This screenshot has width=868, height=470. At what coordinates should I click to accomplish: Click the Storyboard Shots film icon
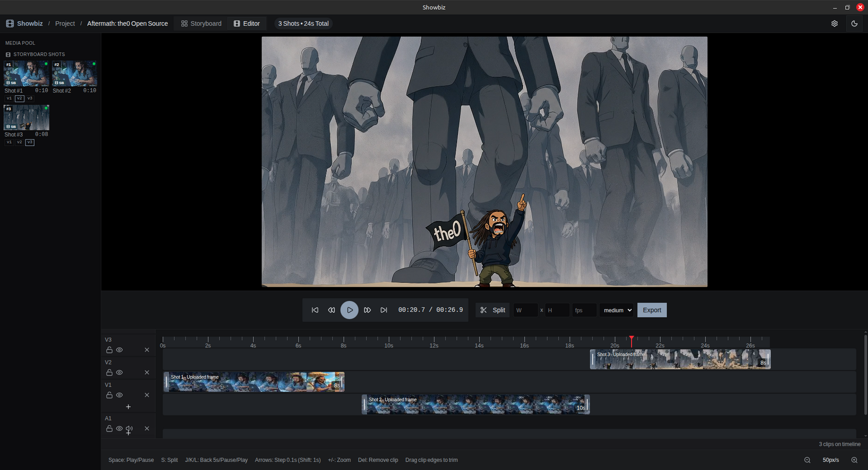coord(8,54)
